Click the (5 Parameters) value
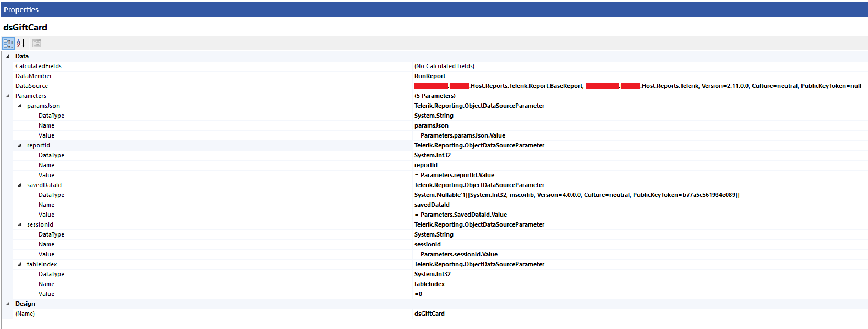 pyautogui.click(x=435, y=96)
